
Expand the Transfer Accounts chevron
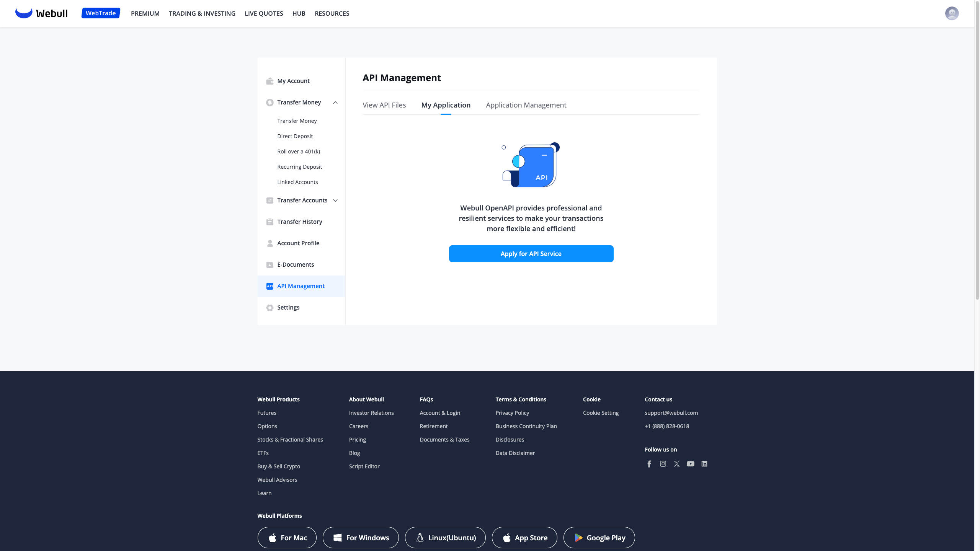335,201
